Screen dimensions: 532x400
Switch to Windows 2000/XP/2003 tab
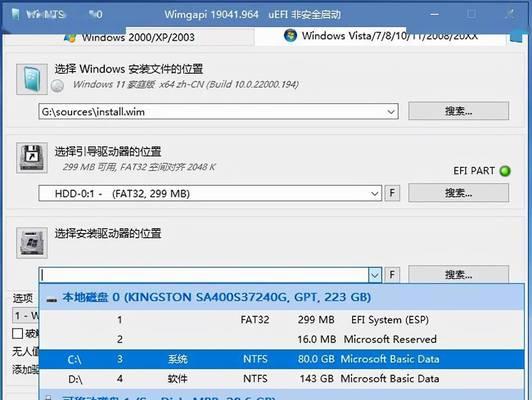129,37
